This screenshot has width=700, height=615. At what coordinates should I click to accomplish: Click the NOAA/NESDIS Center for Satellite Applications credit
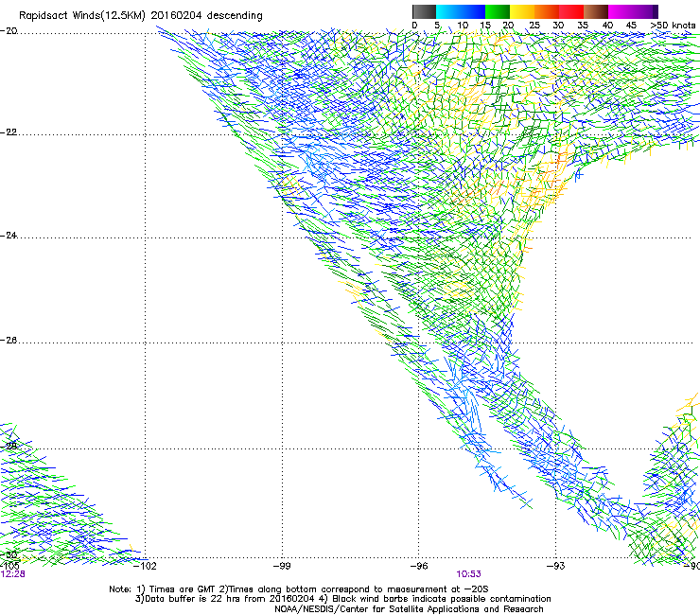[409, 609]
